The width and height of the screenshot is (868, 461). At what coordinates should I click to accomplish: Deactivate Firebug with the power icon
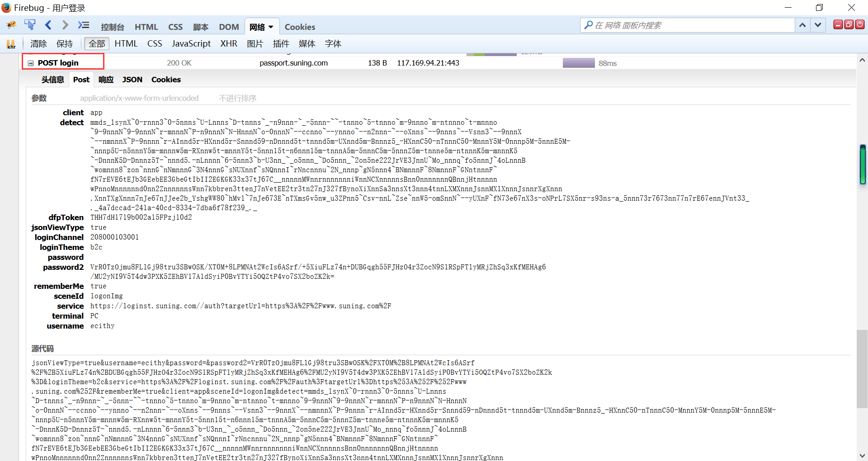point(860,25)
